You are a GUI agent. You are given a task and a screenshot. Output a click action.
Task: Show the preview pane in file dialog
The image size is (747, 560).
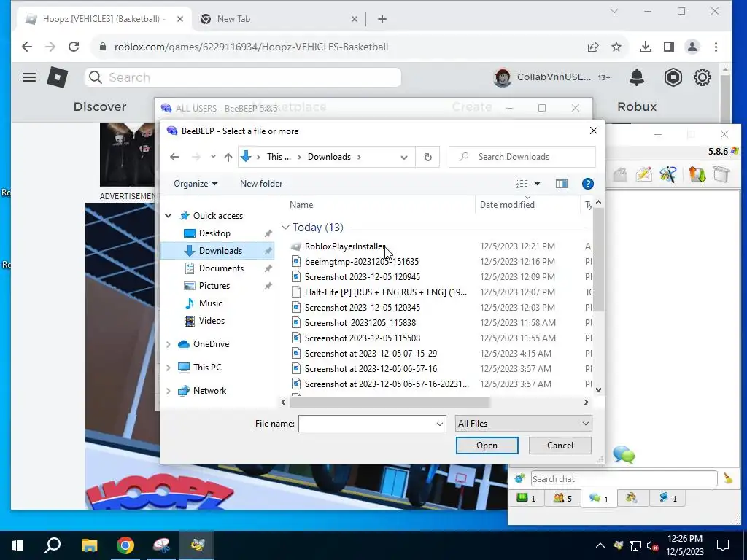pos(561,184)
